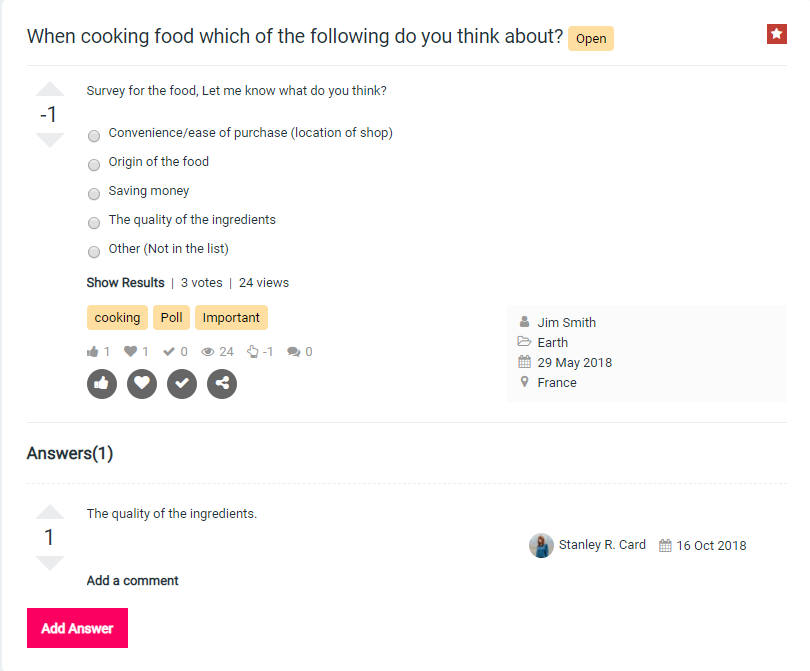Downvote Stanley R. Card's answer
The height and width of the screenshot is (671, 810).
[50, 563]
